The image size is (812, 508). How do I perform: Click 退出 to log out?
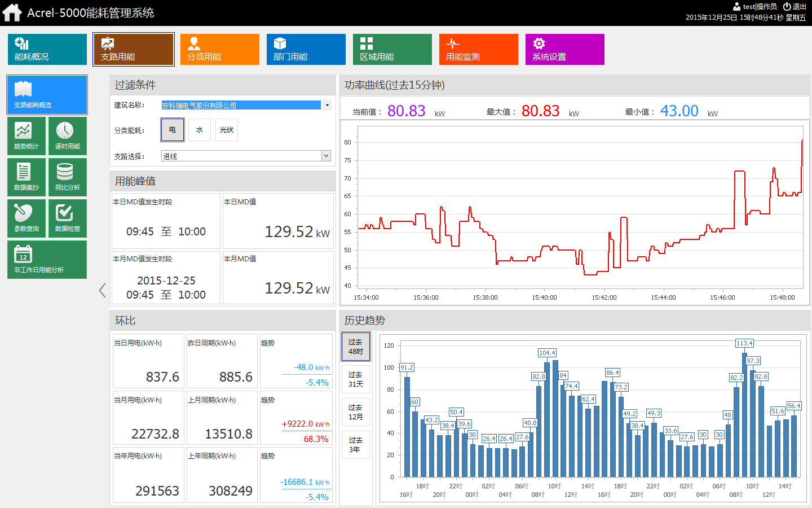(x=795, y=7)
